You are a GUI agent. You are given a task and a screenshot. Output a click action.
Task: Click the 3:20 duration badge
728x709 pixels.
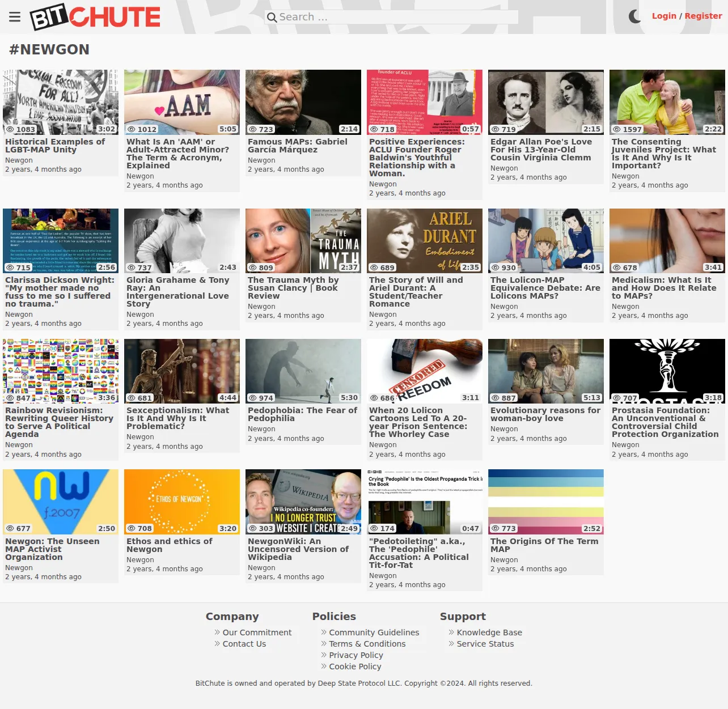pyautogui.click(x=228, y=528)
